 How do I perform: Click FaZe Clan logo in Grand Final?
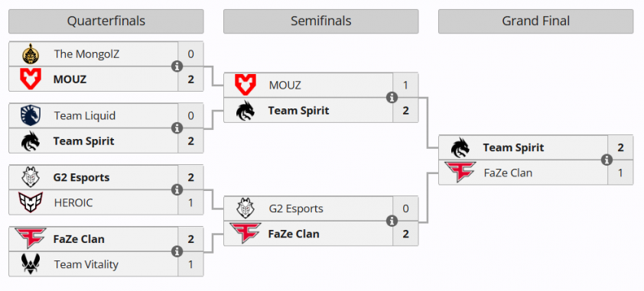[460, 172]
